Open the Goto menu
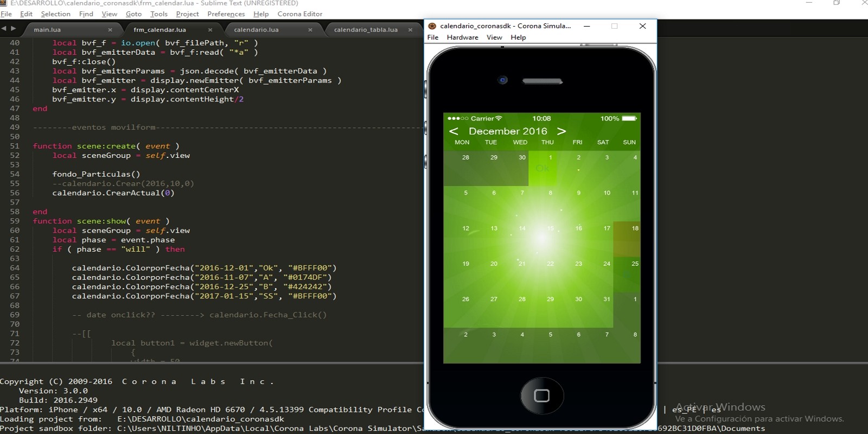 coord(133,14)
